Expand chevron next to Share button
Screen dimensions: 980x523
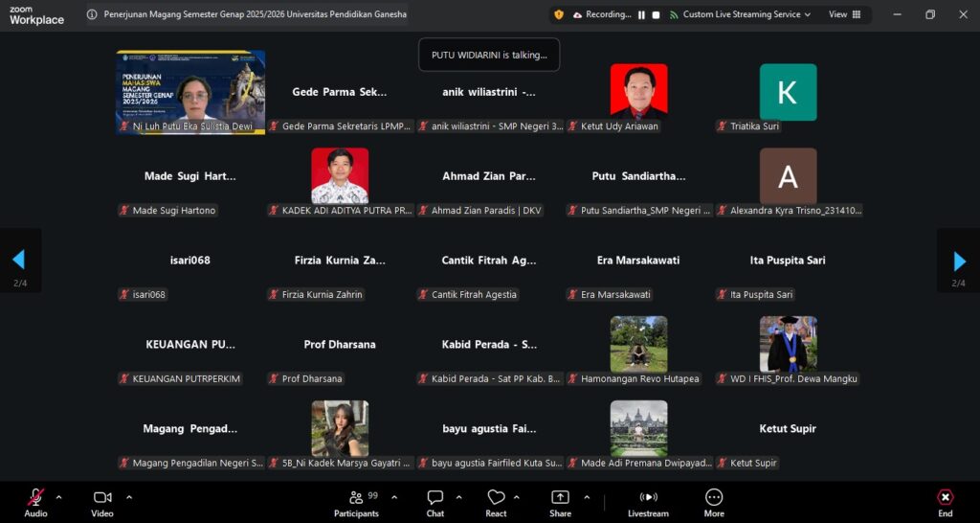[587, 497]
